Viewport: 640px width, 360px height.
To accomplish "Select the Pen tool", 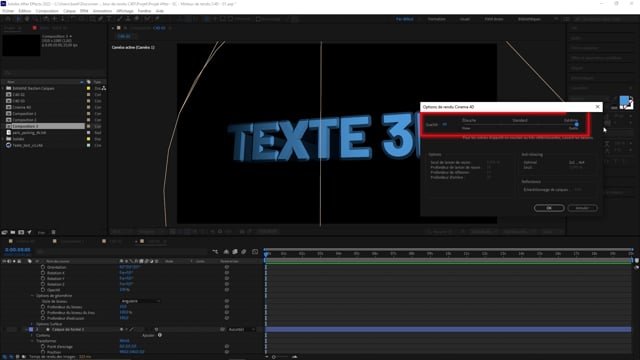I will click(101, 19).
